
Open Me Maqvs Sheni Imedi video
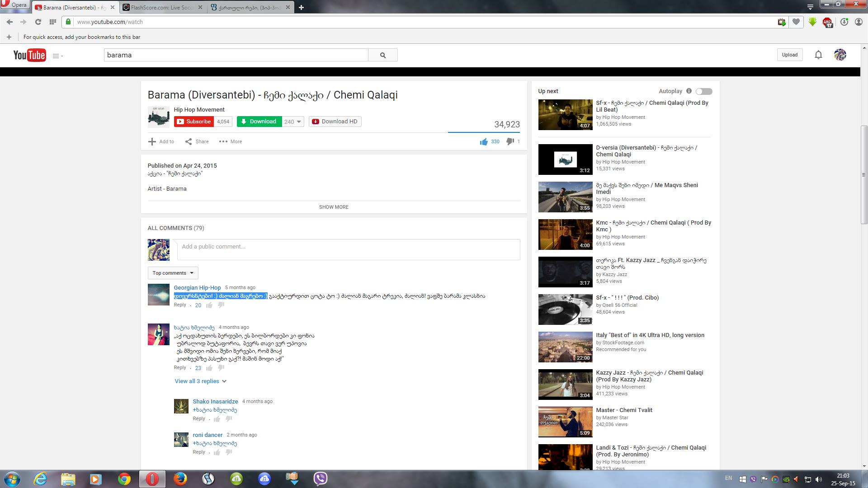[x=565, y=197]
